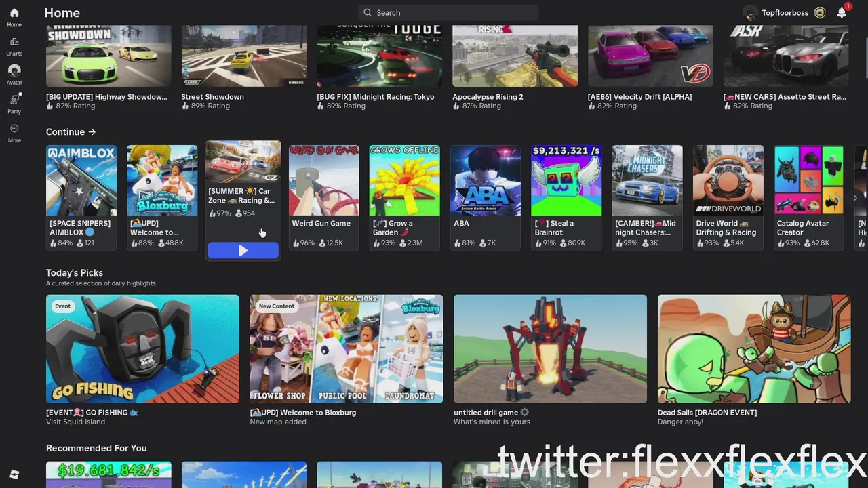This screenshot has height=488, width=868.
Task: Open the Apocalypse Rising 2 thumbnail
Action: pyautogui.click(x=515, y=56)
